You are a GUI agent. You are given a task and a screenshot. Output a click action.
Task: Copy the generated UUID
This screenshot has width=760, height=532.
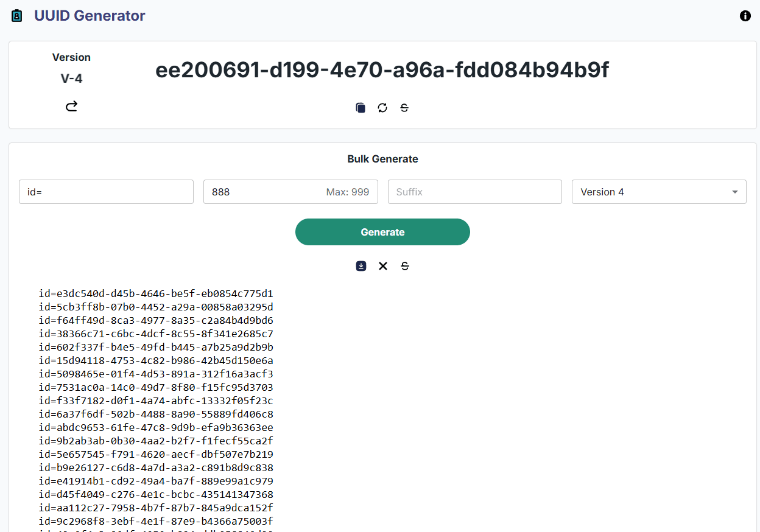coord(360,107)
